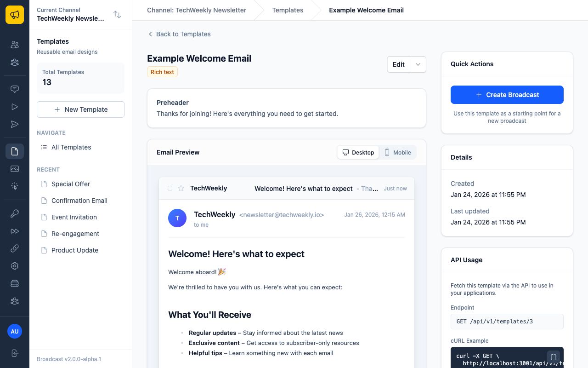588x368 pixels.
Task: Switch channel using up-down arrows icon
Action: point(117,15)
